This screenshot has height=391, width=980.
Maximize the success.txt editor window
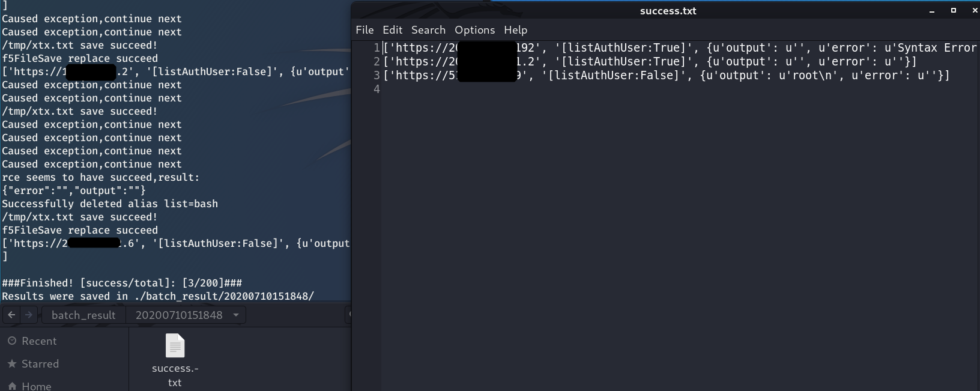pos(953,10)
